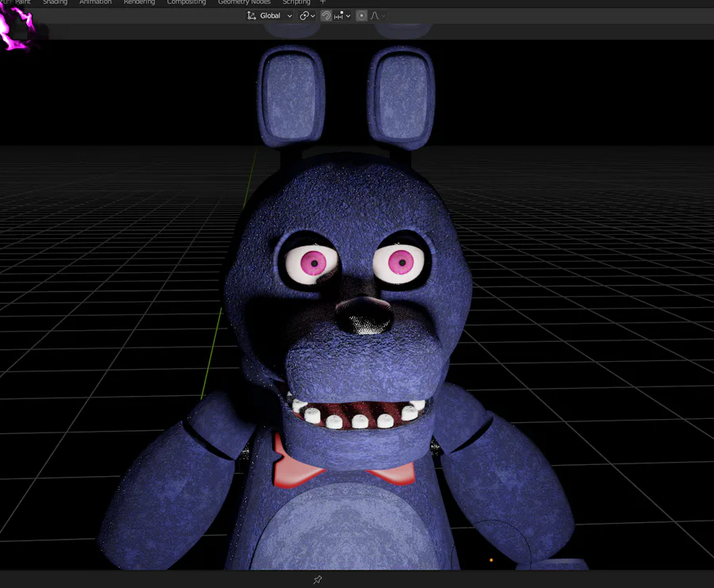Switch to the Geometry Nodes workspace tab
714x588 pixels.
[x=244, y=2]
